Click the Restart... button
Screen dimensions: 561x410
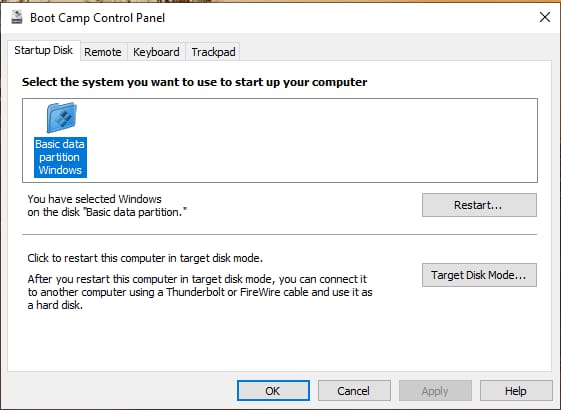(x=479, y=205)
